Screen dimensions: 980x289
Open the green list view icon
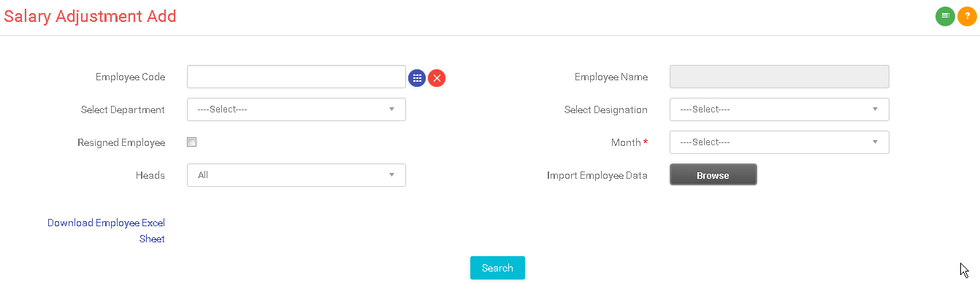coord(945,16)
